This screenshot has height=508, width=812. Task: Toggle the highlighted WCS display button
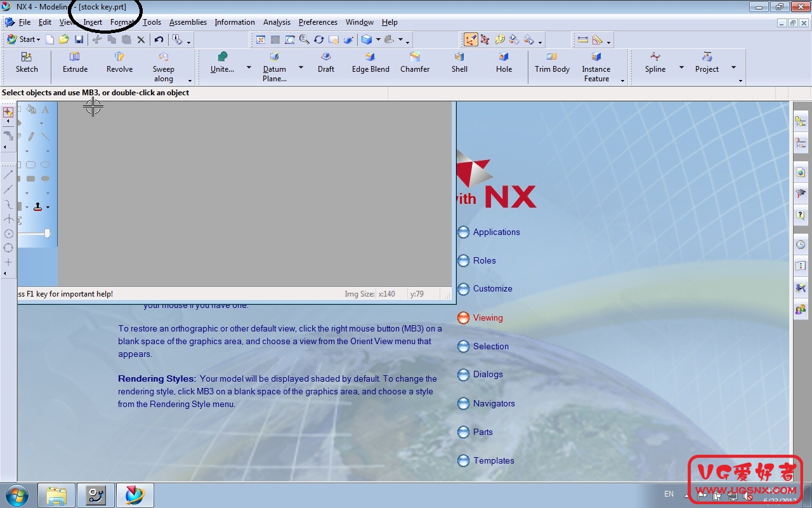[470, 39]
